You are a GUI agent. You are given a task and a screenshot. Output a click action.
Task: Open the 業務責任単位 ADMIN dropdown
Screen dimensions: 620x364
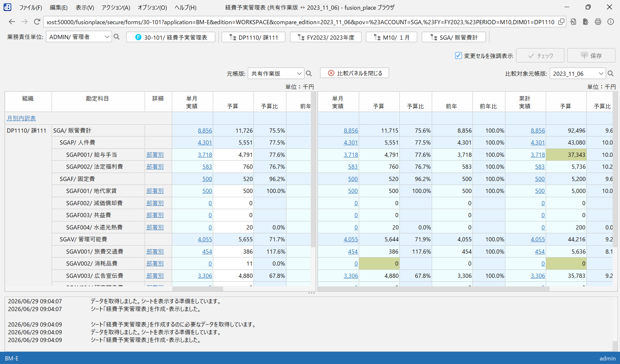[x=79, y=37]
